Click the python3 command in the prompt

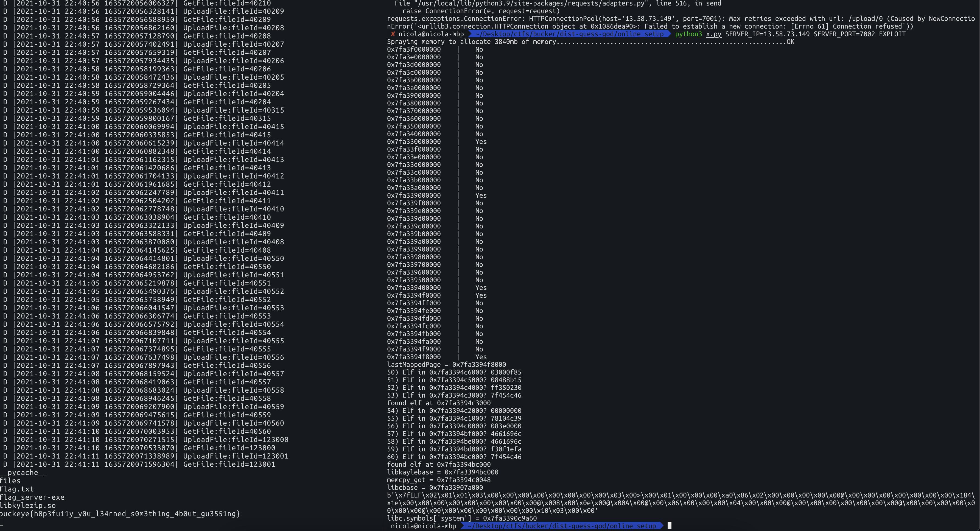688,34
